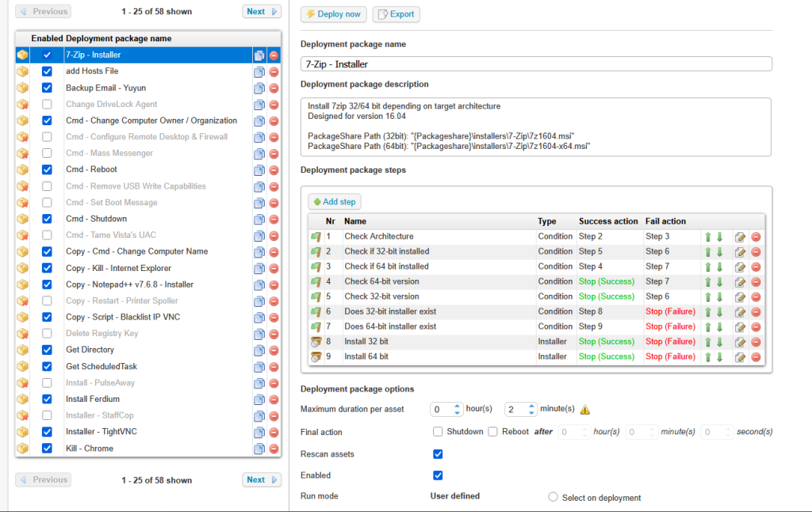Click the Deployment package description text box
Viewport: 812px width, 512px height.
click(x=536, y=127)
